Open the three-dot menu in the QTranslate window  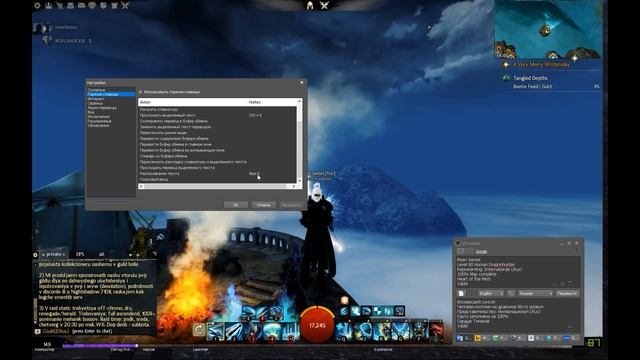coord(577,251)
